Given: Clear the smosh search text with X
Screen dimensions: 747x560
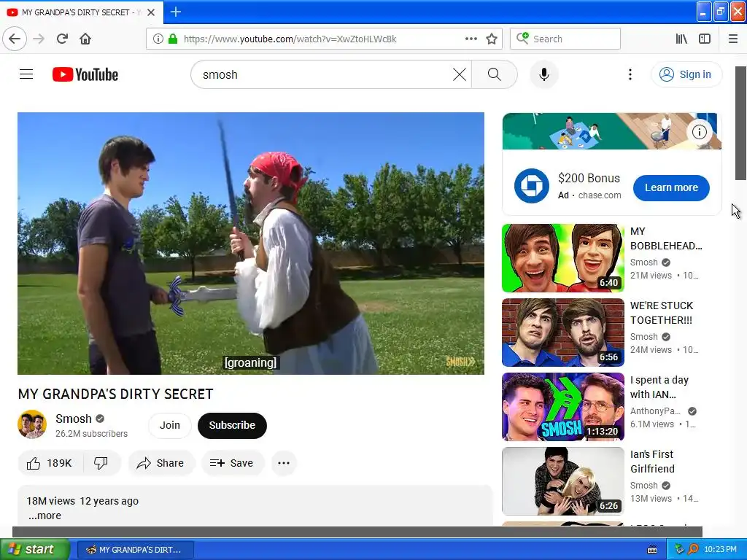Looking at the screenshot, I should (460, 74).
